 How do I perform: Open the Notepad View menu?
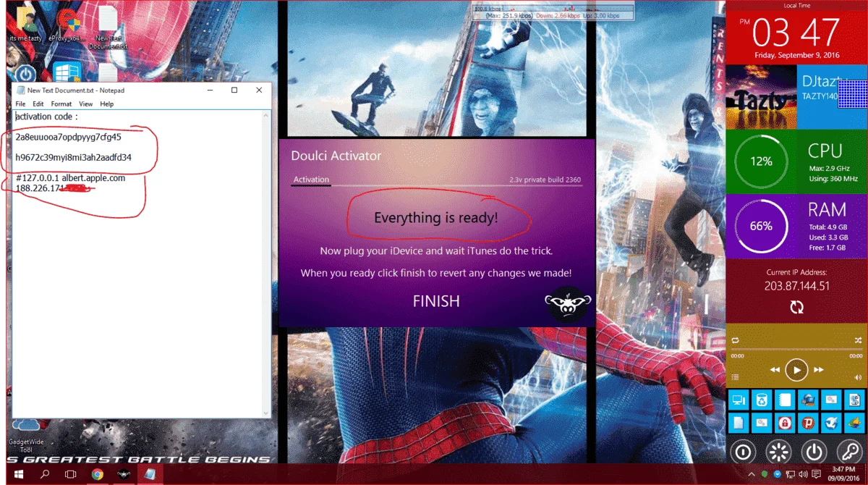coord(85,104)
